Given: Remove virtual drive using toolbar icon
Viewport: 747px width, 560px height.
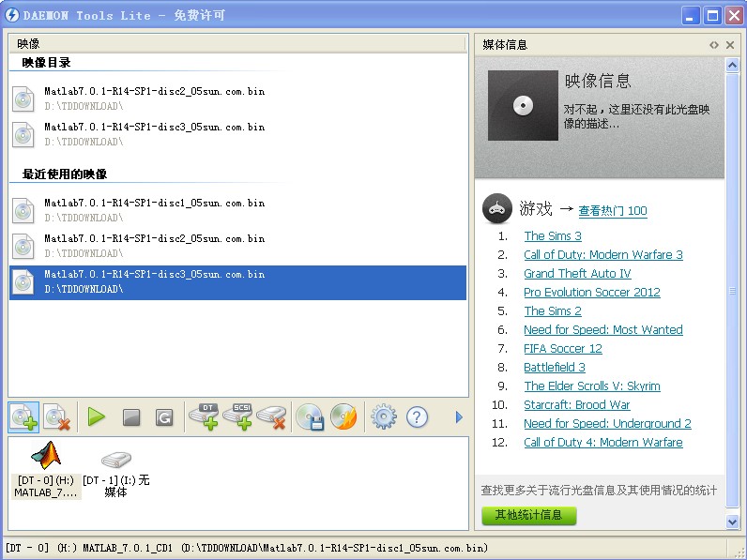Looking at the screenshot, I should 271,416.
